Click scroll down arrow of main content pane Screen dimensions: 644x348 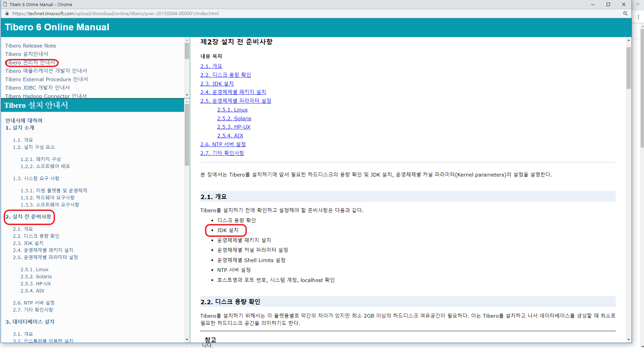pyautogui.click(x=628, y=340)
